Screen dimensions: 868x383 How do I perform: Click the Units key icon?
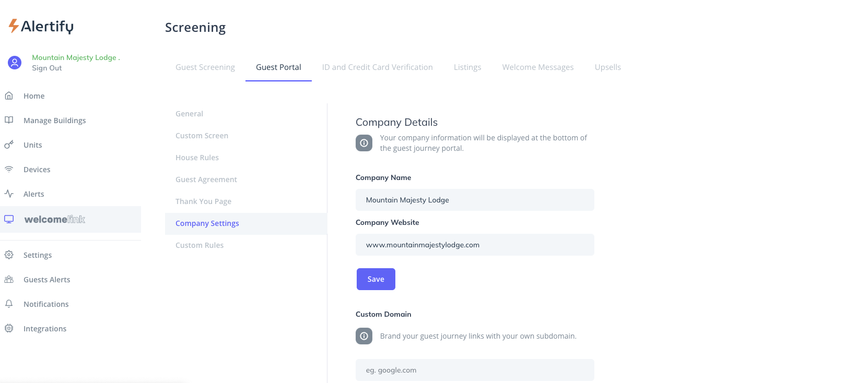9,145
